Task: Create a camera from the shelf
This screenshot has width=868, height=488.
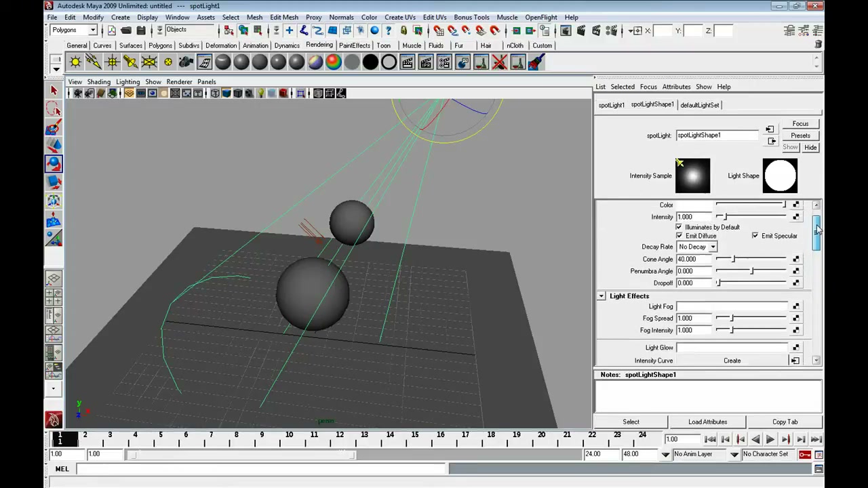Action: (186, 62)
